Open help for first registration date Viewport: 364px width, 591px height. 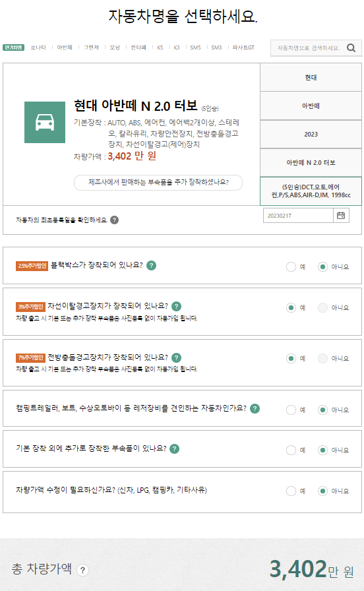(115, 220)
